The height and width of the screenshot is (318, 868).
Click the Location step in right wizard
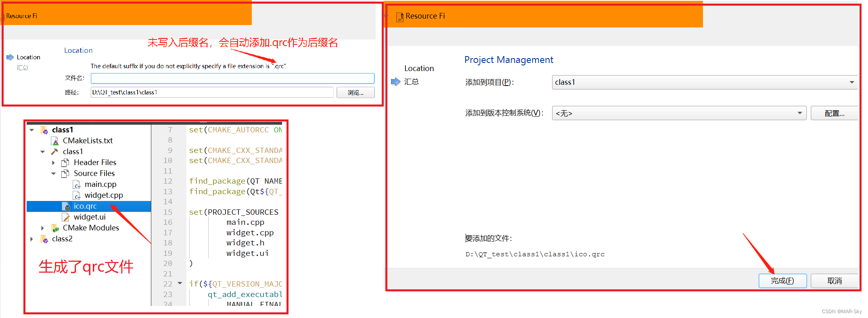(419, 69)
